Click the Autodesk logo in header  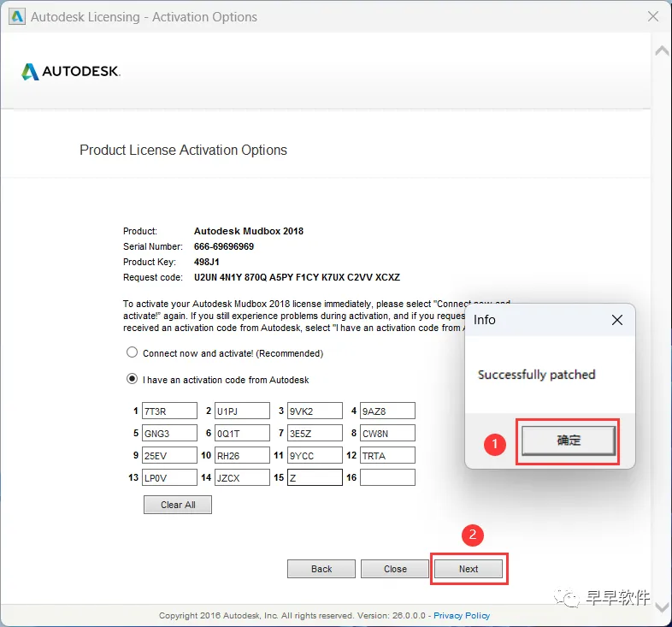71,71
